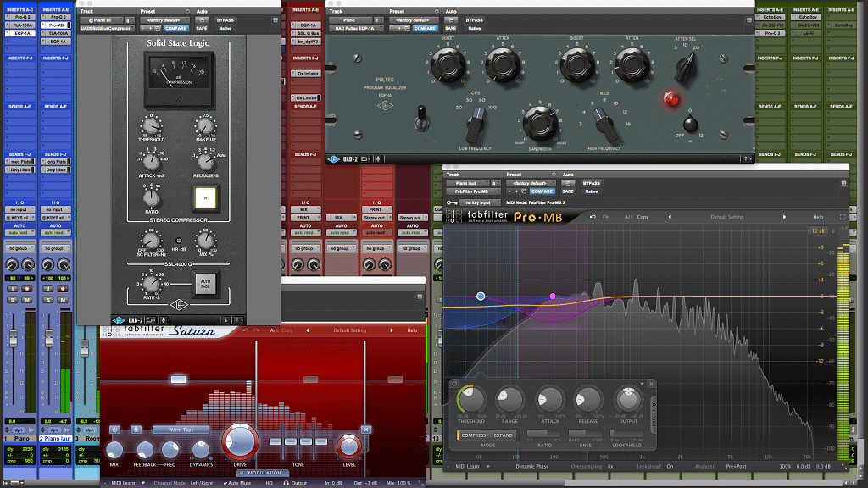Toggle SAFE in the Pro-MB window header
The image size is (868, 488).
pyautogui.click(x=567, y=191)
